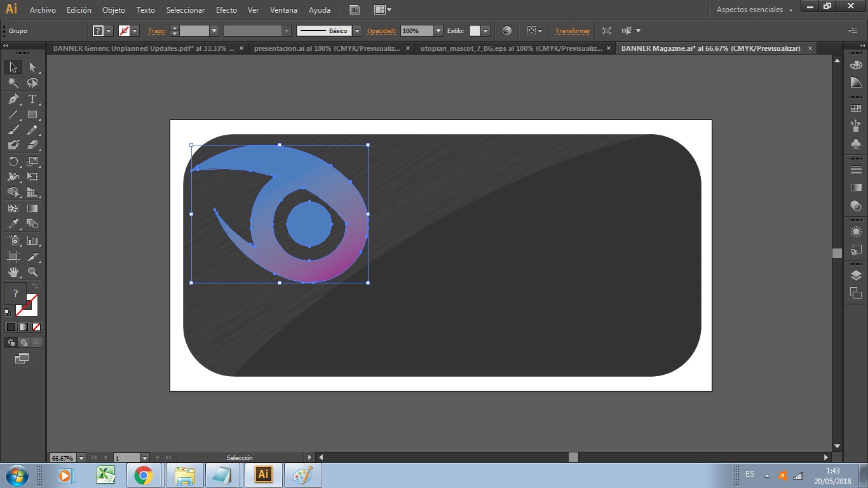Select the Column Graph tool
Viewport: 868px width, 488px height.
[x=32, y=241]
